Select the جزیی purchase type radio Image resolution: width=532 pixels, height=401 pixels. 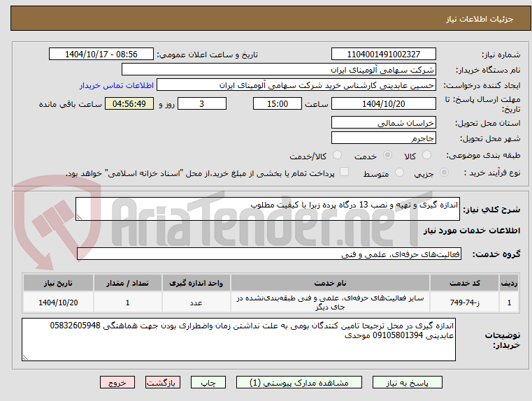click(x=444, y=173)
